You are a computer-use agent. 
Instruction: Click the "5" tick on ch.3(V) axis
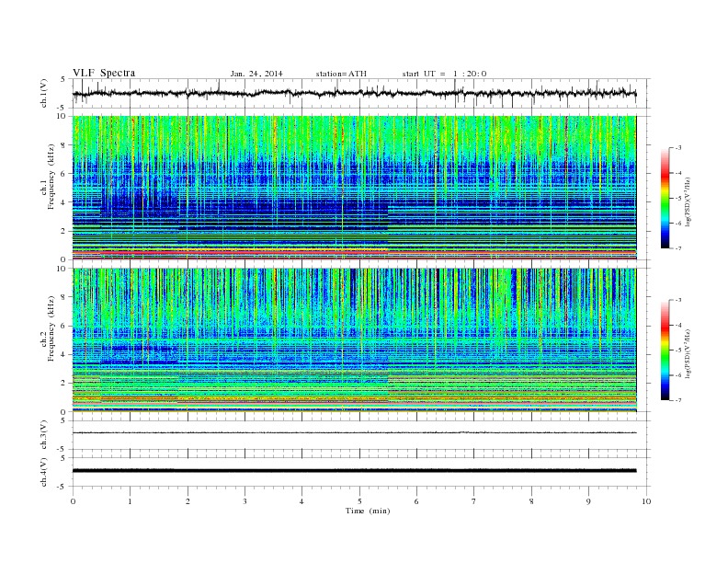(x=63, y=420)
